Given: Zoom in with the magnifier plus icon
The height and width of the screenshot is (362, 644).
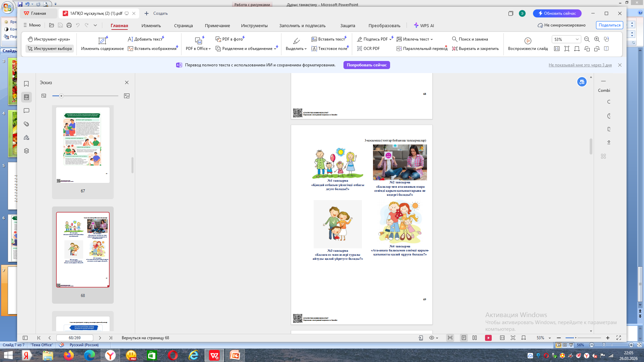Looking at the screenshot, I should pos(597,39).
